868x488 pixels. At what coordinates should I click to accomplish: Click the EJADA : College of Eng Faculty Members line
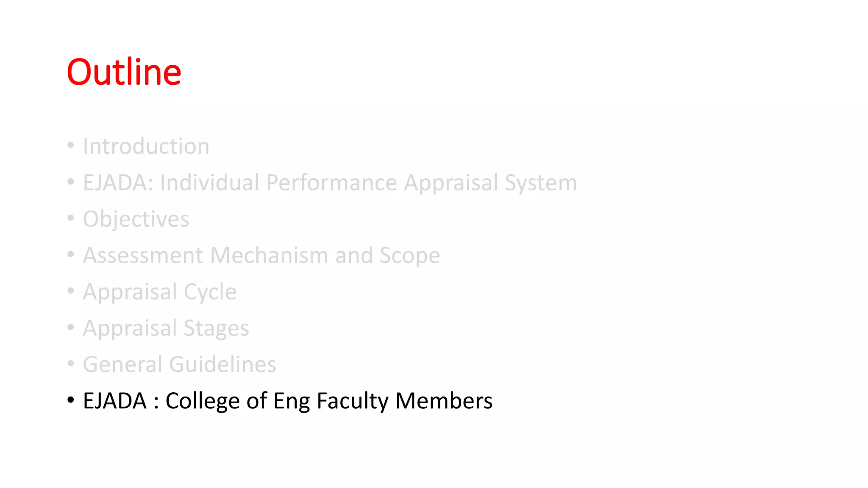(x=288, y=401)
